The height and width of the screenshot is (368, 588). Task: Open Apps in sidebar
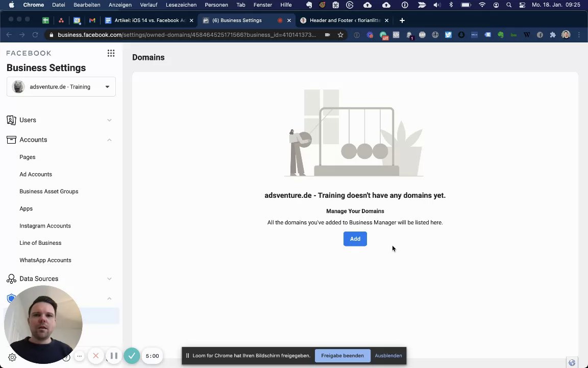pyautogui.click(x=26, y=209)
